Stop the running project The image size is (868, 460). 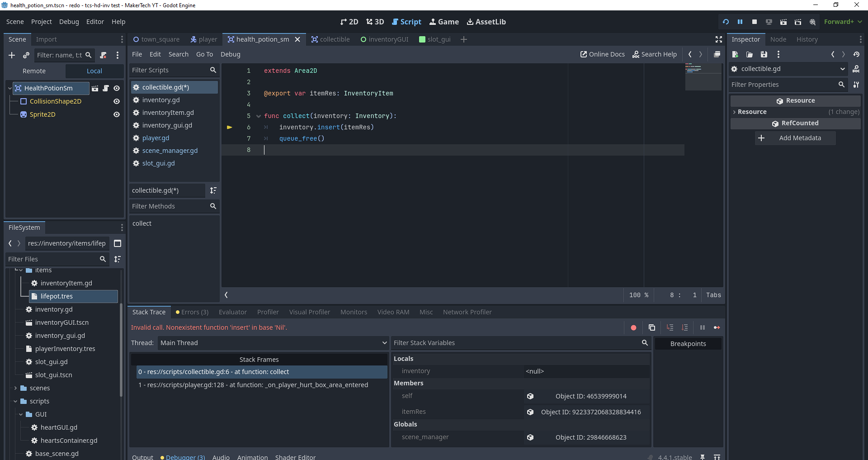point(755,22)
